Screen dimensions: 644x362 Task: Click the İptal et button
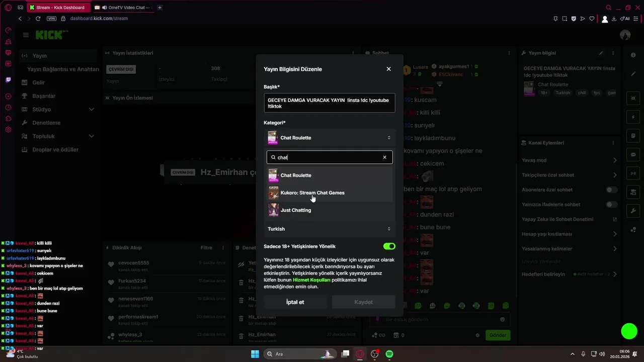(295, 302)
